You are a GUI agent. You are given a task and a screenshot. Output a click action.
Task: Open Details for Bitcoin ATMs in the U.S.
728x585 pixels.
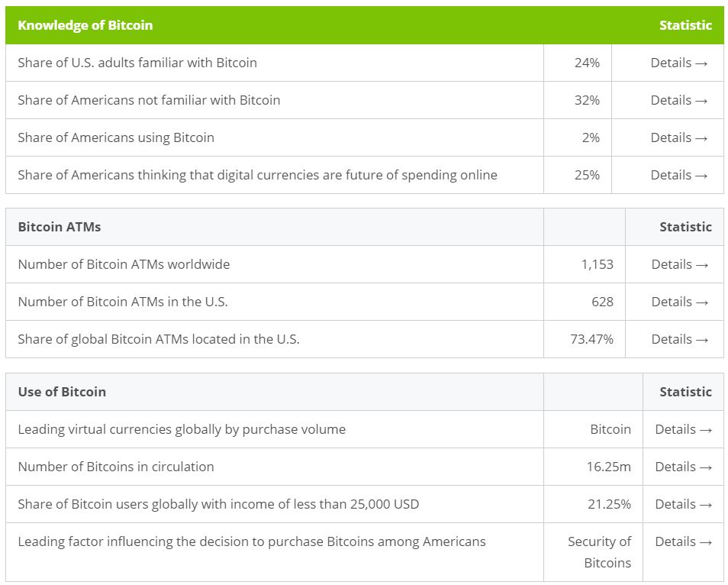[679, 302]
